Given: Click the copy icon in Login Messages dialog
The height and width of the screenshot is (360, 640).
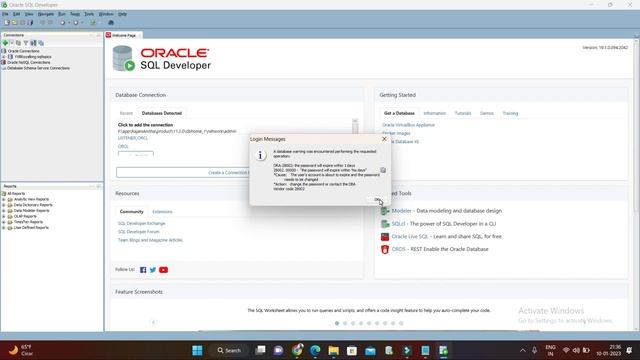Looking at the screenshot, I should tap(383, 170).
